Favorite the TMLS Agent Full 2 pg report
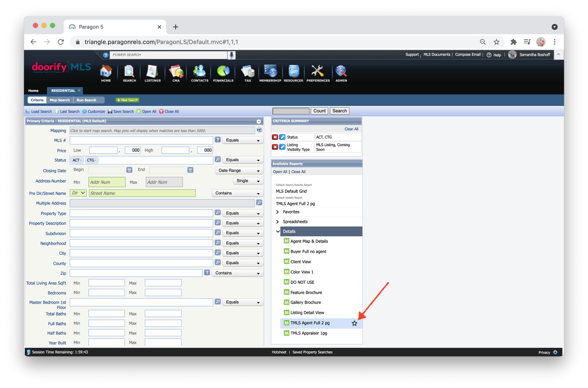 354,323
